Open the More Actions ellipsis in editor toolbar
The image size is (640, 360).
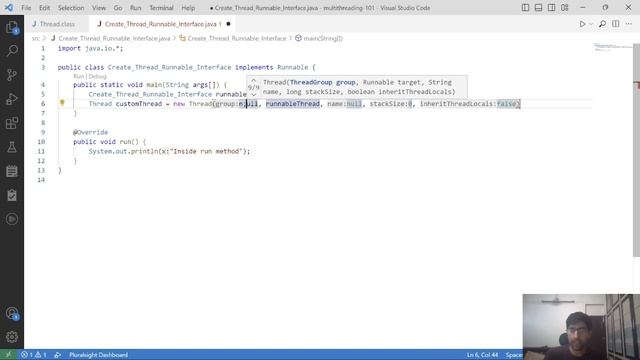[629, 24]
